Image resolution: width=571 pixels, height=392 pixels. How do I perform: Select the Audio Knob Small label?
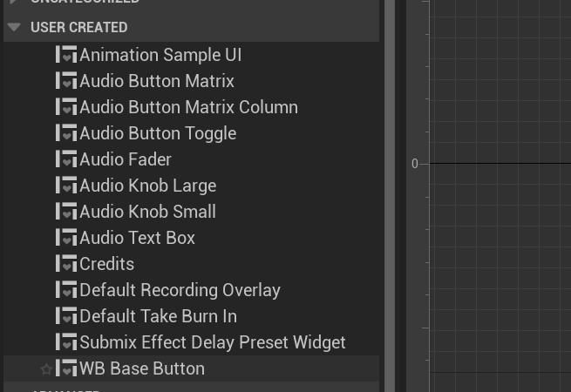point(147,212)
